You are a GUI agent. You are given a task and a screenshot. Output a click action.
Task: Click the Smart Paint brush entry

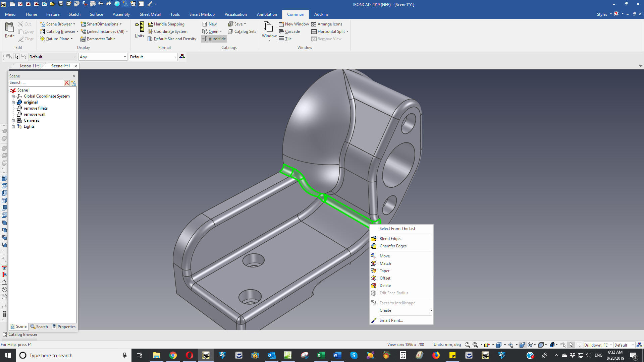(x=391, y=320)
